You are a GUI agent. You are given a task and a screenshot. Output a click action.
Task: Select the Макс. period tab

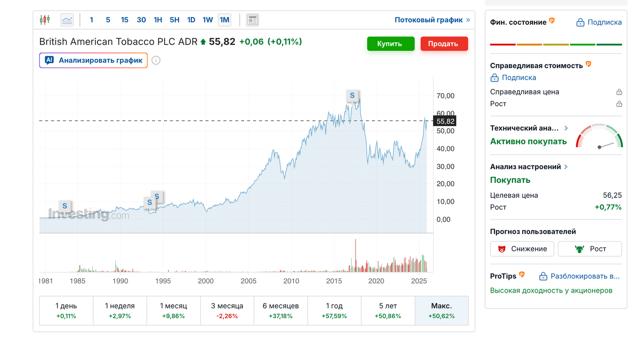(442, 311)
